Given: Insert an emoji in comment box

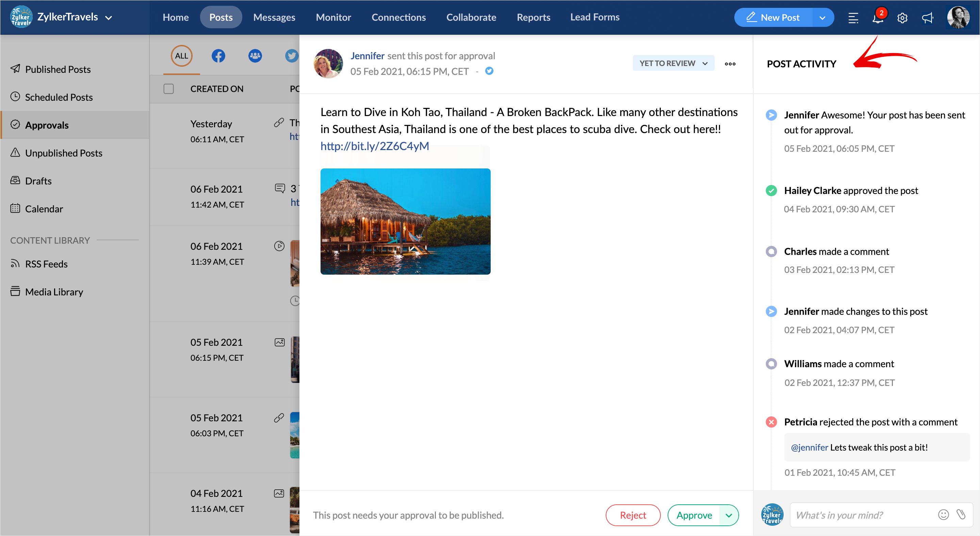Looking at the screenshot, I should (x=943, y=515).
